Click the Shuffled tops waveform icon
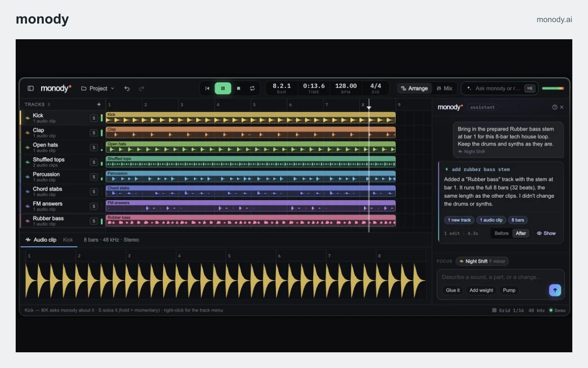The height and width of the screenshot is (368, 588). point(27,162)
